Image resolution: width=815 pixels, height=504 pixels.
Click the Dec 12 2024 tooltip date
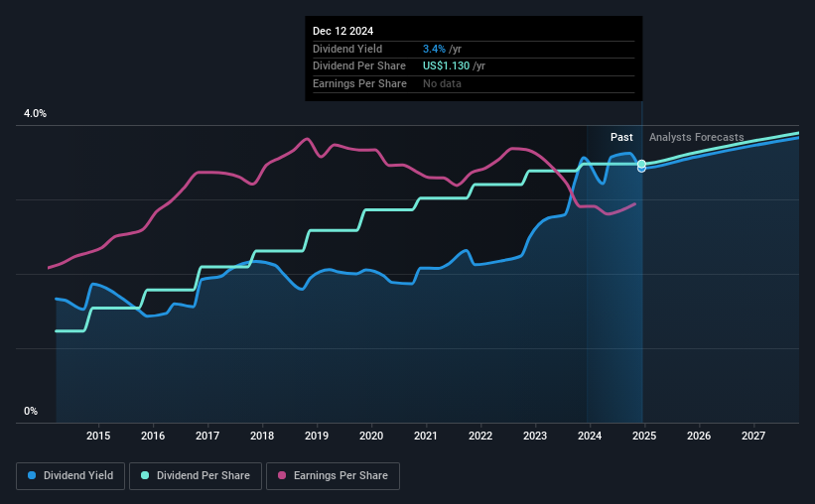(343, 31)
